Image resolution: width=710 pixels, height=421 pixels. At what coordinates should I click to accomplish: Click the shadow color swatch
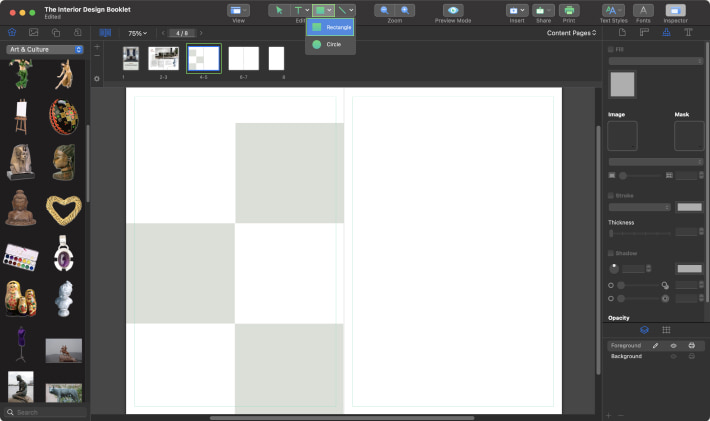pyautogui.click(x=689, y=268)
